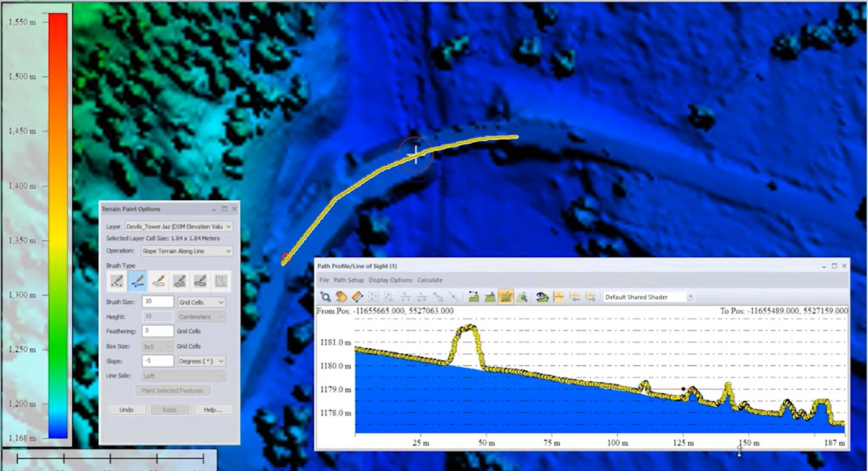Open the File menu in Path Profile window
This screenshot has width=868, height=471.
324,280
